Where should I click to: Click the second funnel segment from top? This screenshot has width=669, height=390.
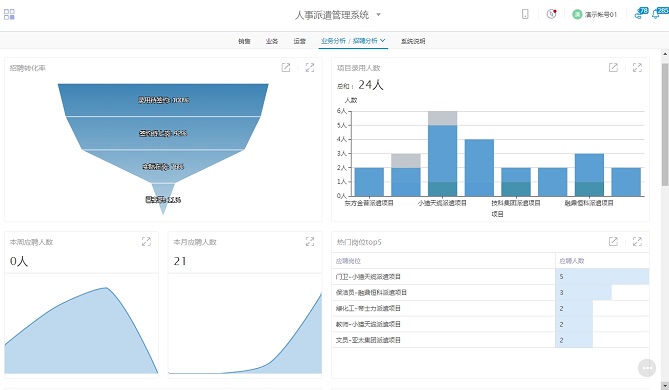click(x=163, y=133)
